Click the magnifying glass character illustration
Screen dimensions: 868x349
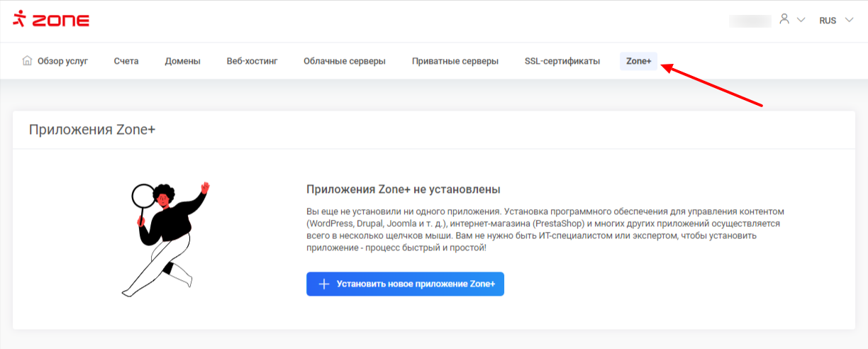click(x=165, y=239)
